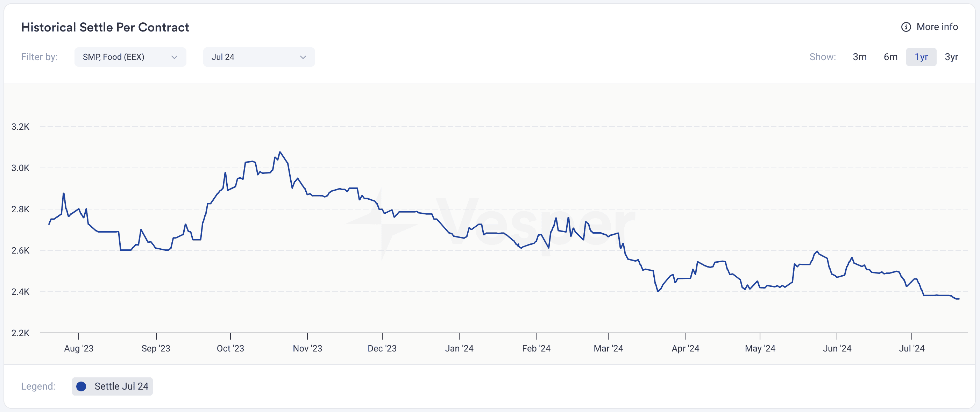Screen dimensions: 980x412
Task: Click the Nov '23 axis label
Action: [307, 348]
